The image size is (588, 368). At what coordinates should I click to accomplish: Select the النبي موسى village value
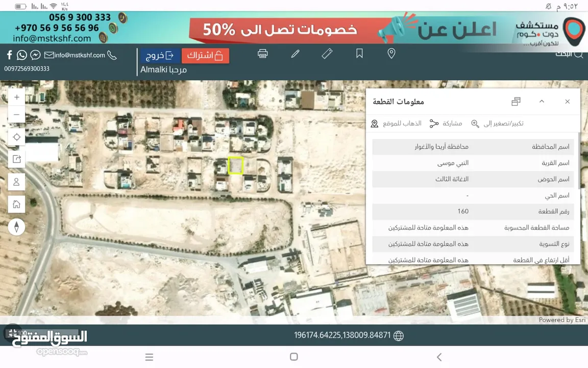click(x=453, y=163)
